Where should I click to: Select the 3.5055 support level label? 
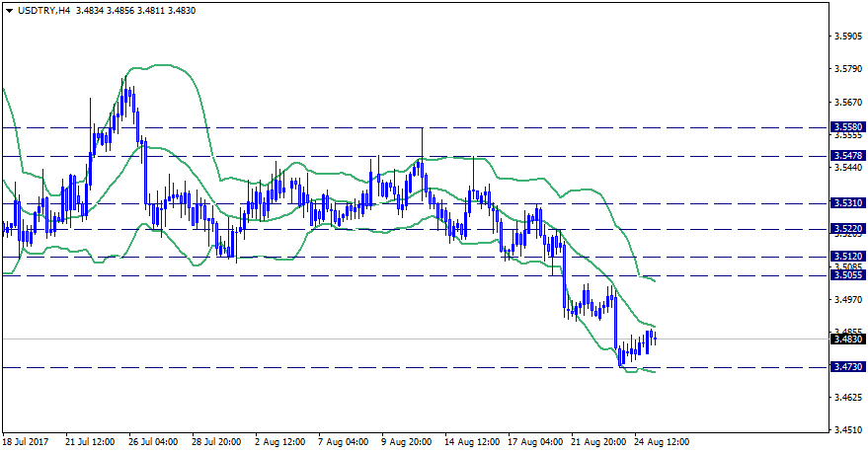click(848, 275)
